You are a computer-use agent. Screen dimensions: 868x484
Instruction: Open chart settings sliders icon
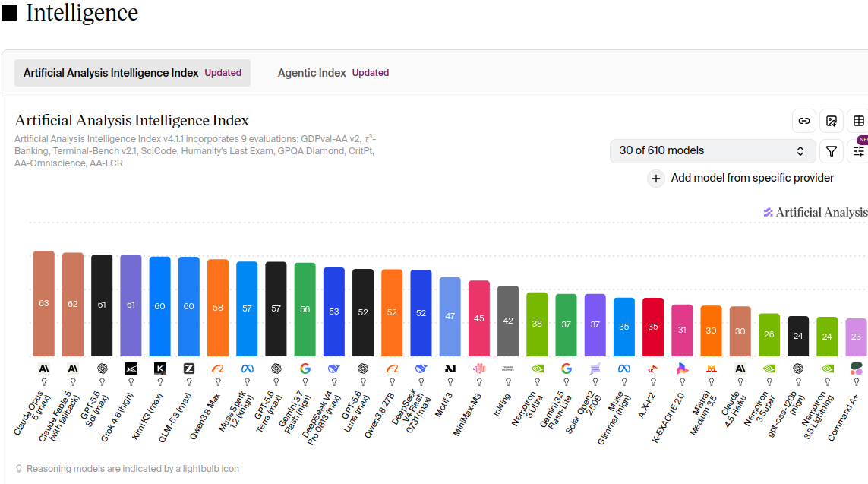(859, 151)
